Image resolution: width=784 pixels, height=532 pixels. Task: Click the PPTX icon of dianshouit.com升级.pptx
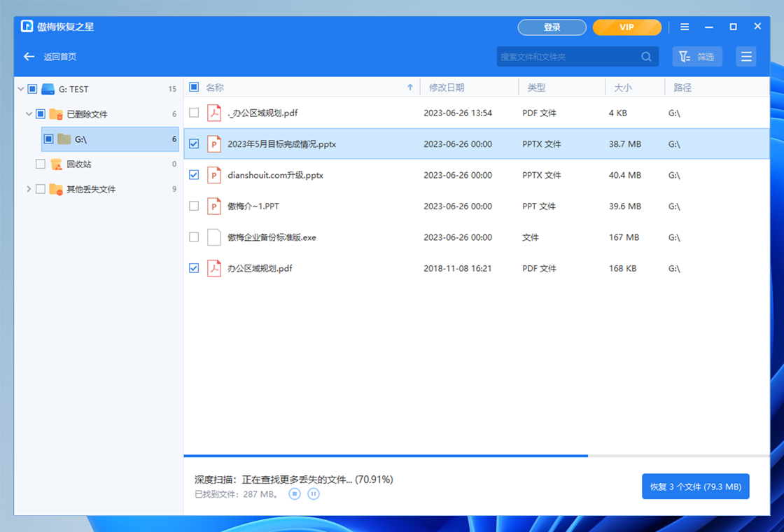[x=214, y=175]
